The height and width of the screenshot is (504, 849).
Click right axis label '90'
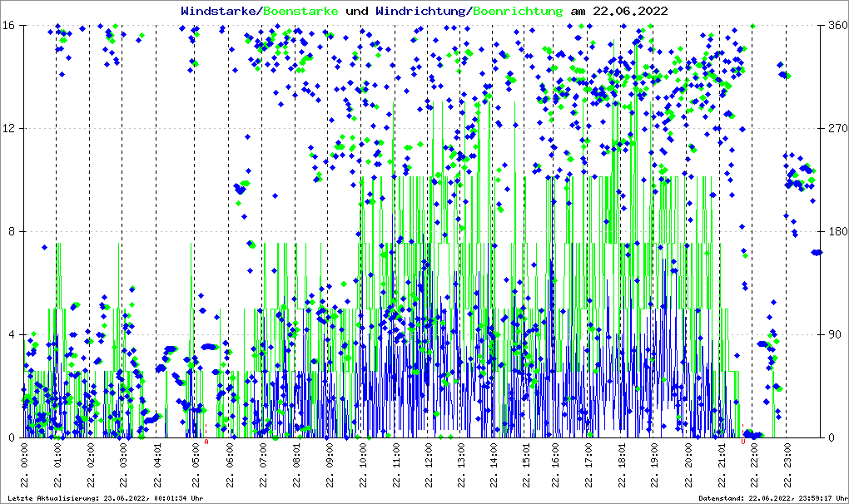click(835, 334)
